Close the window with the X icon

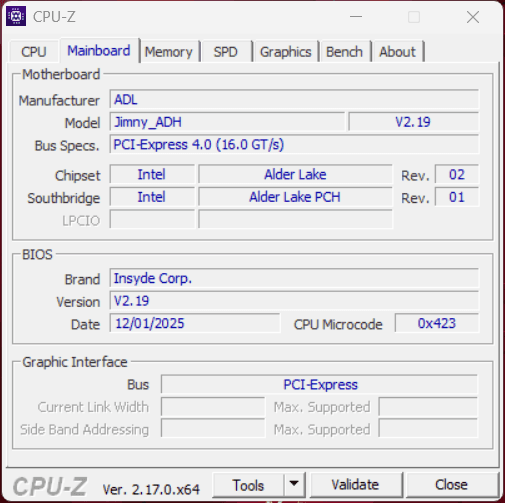(x=473, y=17)
